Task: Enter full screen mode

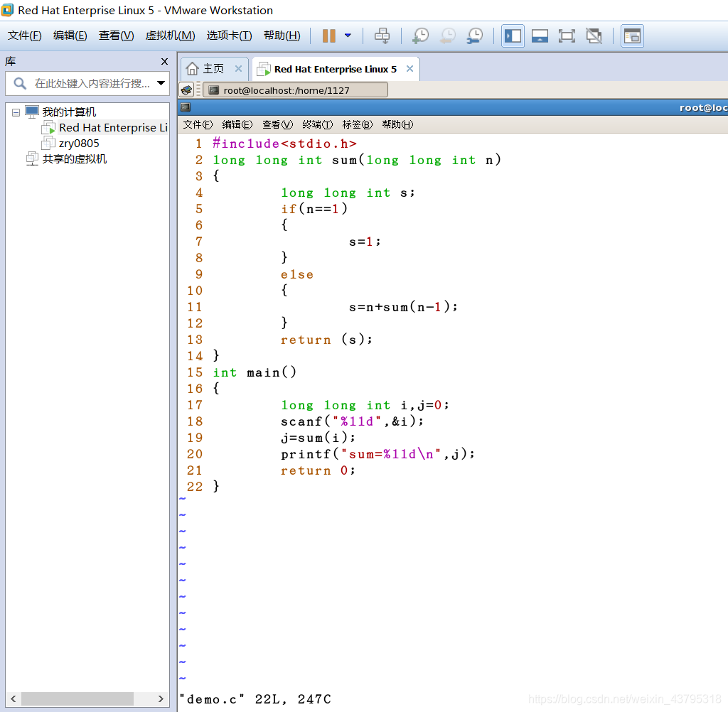Action: [567, 36]
